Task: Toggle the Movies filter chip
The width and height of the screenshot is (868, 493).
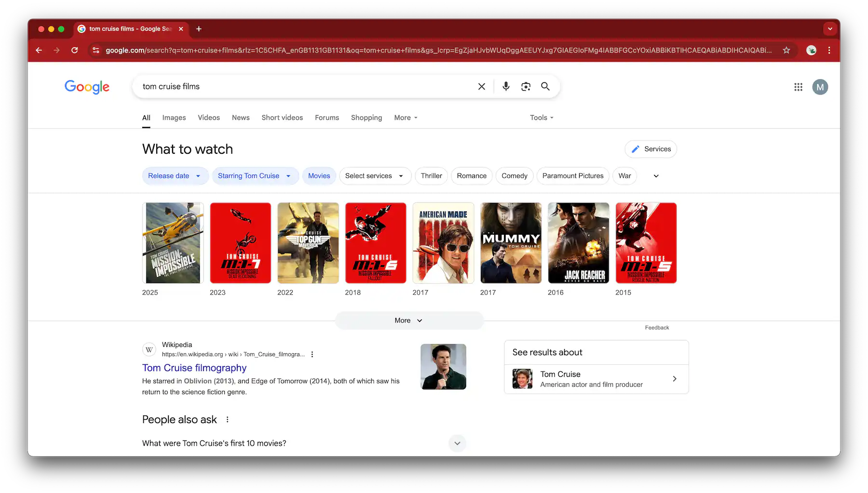Action: [x=319, y=176]
